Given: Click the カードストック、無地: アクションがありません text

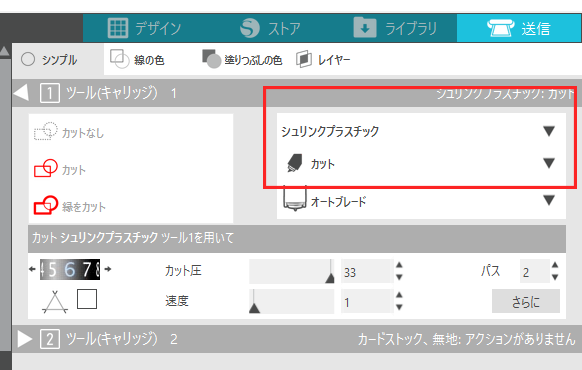Looking at the screenshot, I should coord(466,339).
